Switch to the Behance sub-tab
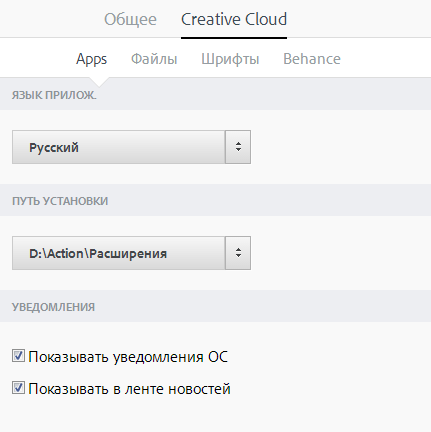Image resolution: width=431 pixels, height=432 pixels. click(312, 59)
